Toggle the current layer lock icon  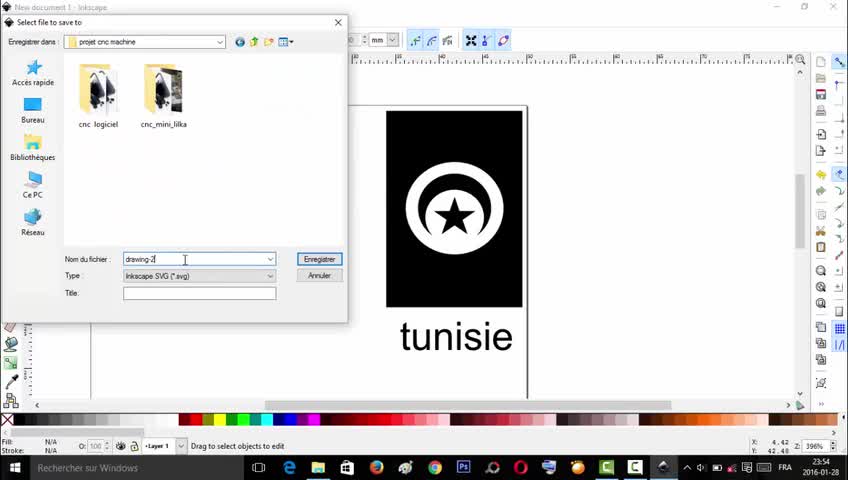134,446
